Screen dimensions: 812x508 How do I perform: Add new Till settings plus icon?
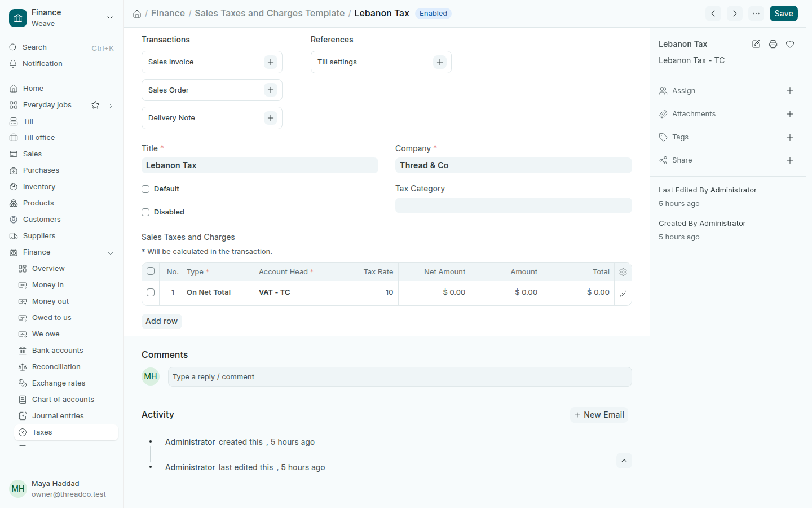pos(440,62)
